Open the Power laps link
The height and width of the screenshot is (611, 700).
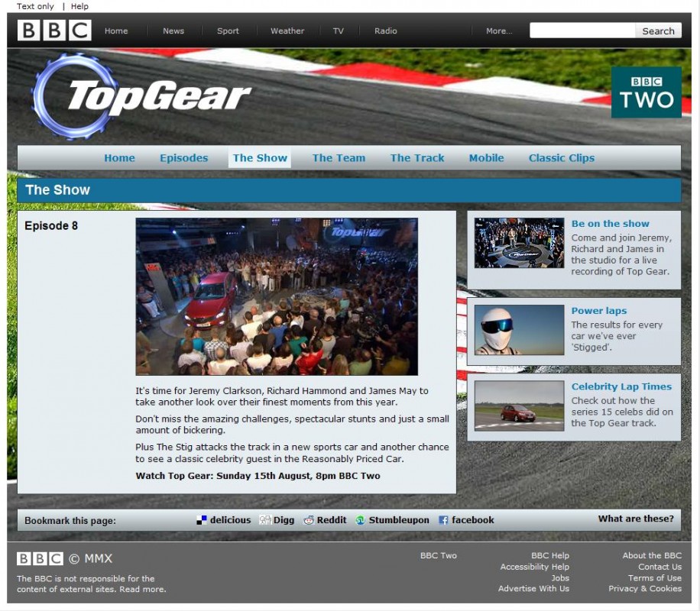click(598, 311)
